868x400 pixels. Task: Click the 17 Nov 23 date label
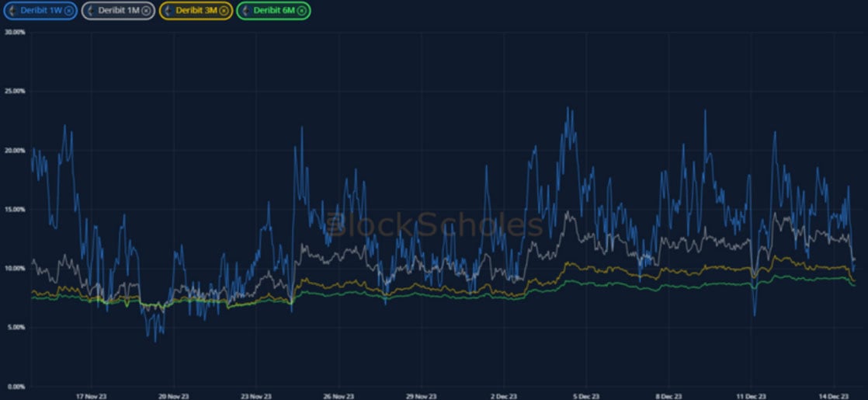91,395
